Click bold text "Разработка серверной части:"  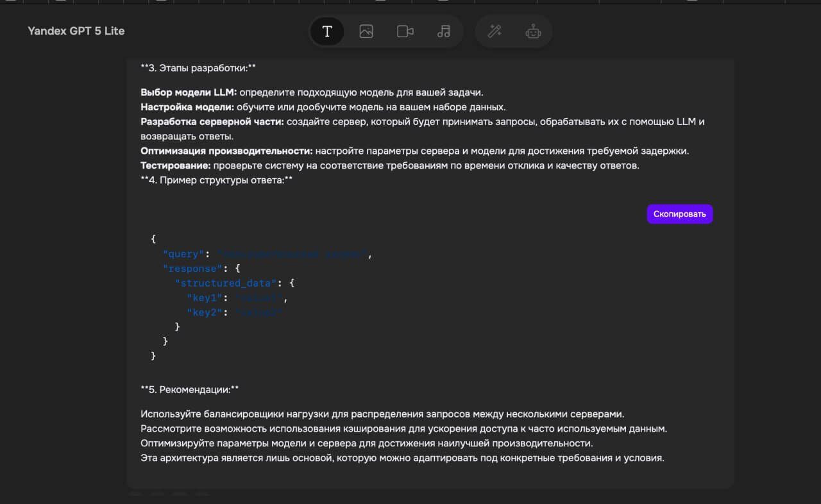tap(212, 121)
